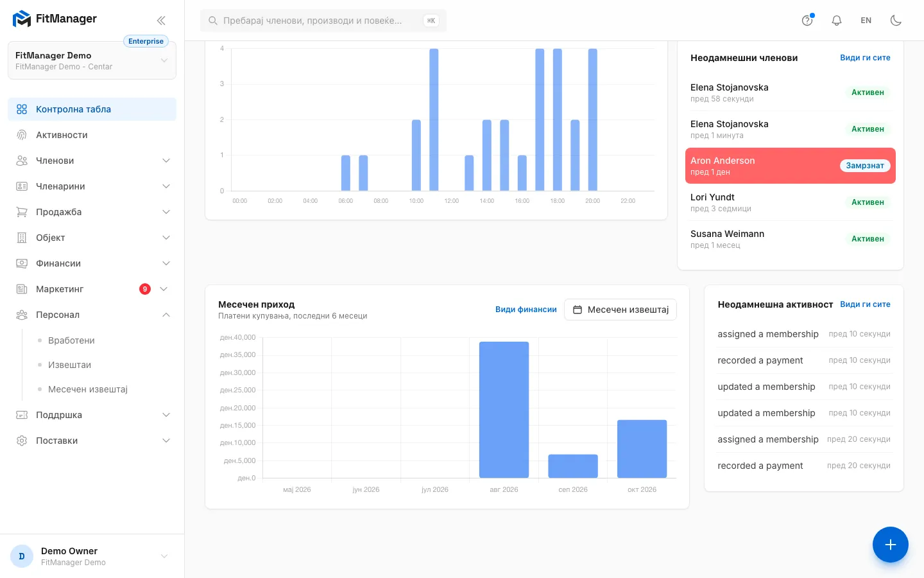The width and height of the screenshot is (924, 578).
Task: Click the Финансии money icon
Action: click(x=22, y=263)
